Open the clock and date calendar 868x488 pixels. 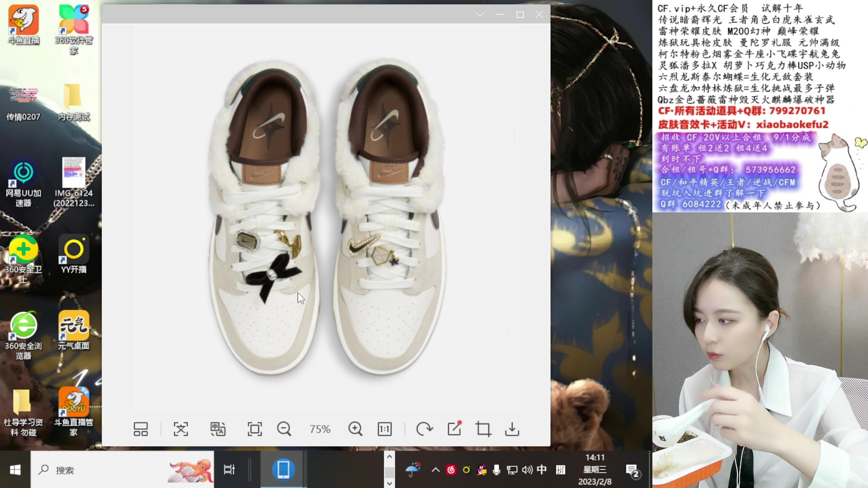tap(595, 470)
